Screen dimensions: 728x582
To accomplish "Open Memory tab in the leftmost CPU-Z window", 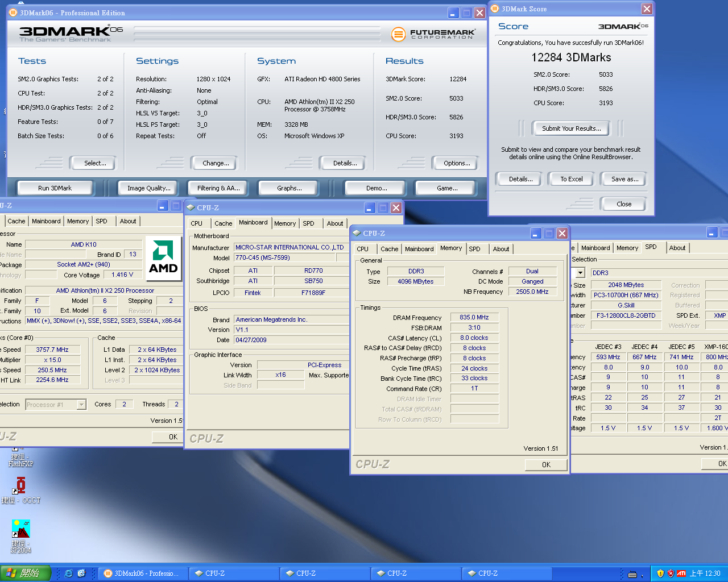I will point(78,221).
